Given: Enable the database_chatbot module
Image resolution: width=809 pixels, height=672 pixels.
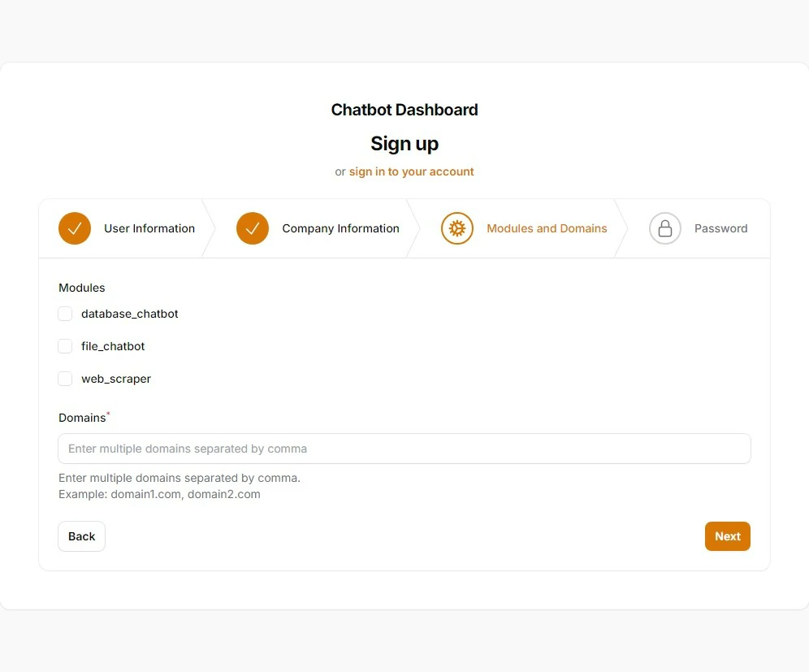Looking at the screenshot, I should [65, 314].
